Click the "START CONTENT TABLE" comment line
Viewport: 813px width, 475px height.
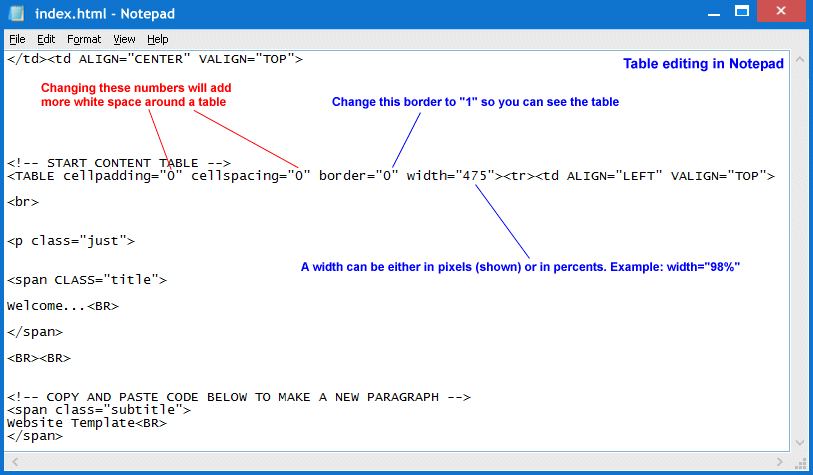(119, 163)
